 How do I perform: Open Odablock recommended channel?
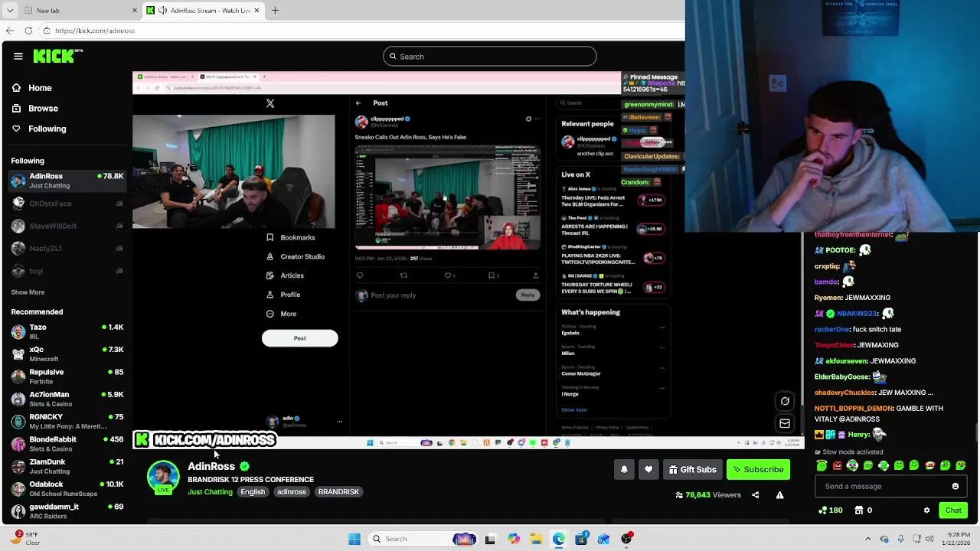pos(67,489)
